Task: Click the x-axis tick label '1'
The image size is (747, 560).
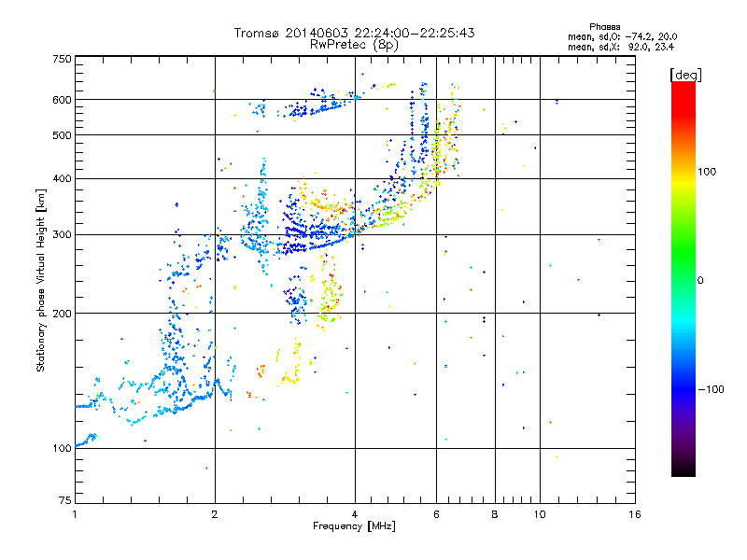Action: tap(76, 514)
